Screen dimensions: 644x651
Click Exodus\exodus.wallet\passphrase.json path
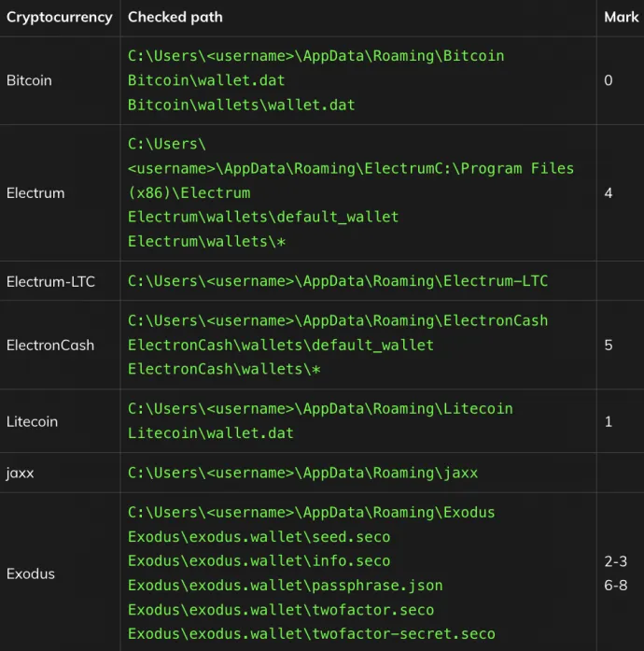point(285,586)
